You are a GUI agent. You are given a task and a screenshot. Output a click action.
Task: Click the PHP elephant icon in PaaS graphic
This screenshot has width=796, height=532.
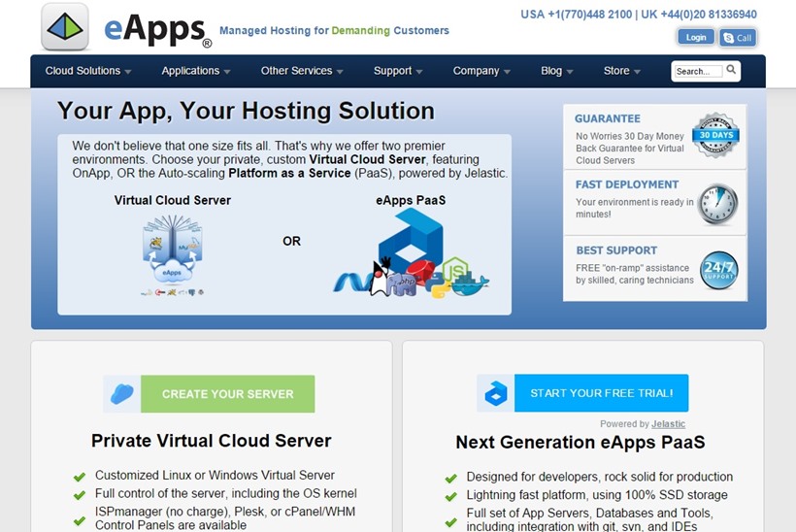pyautogui.click(x=401, y=284)
